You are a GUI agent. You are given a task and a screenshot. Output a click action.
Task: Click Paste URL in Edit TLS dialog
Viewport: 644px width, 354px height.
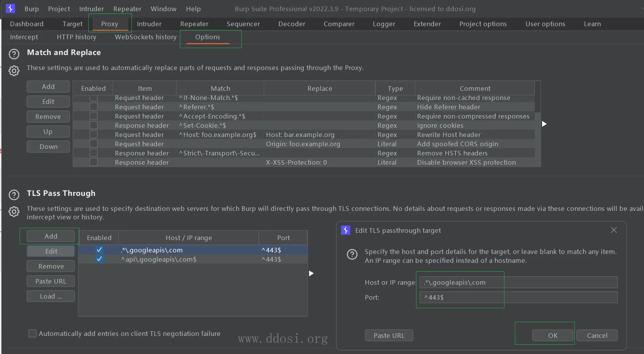(389, 336)
